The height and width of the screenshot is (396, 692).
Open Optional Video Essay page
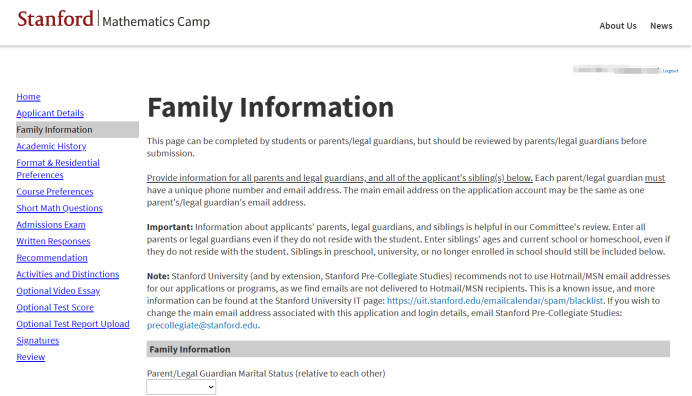[58, 291]
